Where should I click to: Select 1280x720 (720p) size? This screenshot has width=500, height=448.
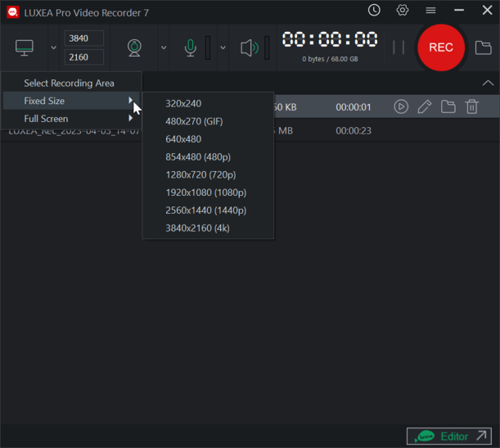click(x=208, y=175)
